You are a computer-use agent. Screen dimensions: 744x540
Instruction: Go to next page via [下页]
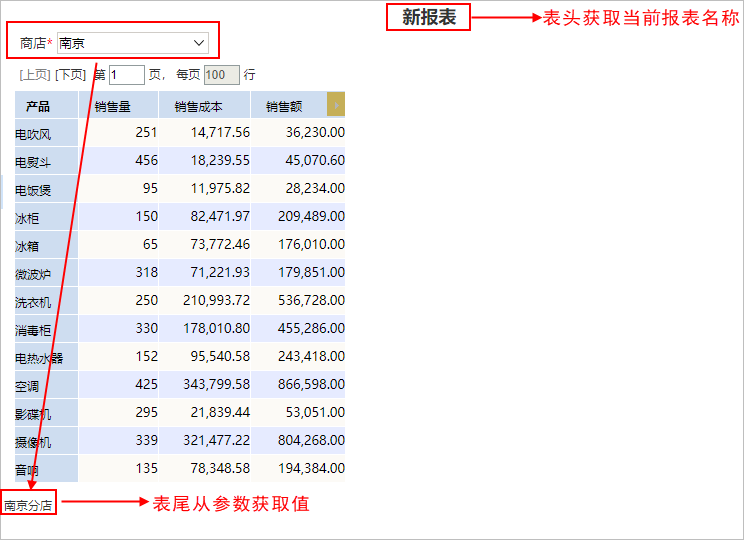(70, 75)
